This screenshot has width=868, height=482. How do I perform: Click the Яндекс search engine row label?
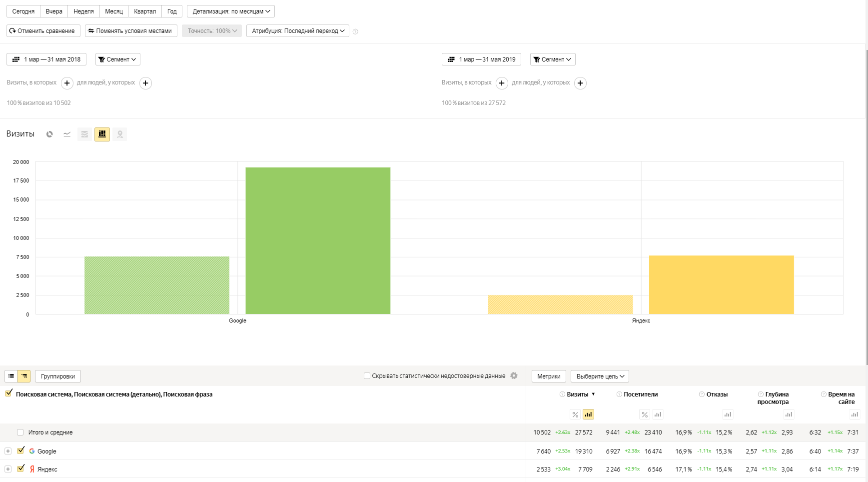(x=47, y=469)
